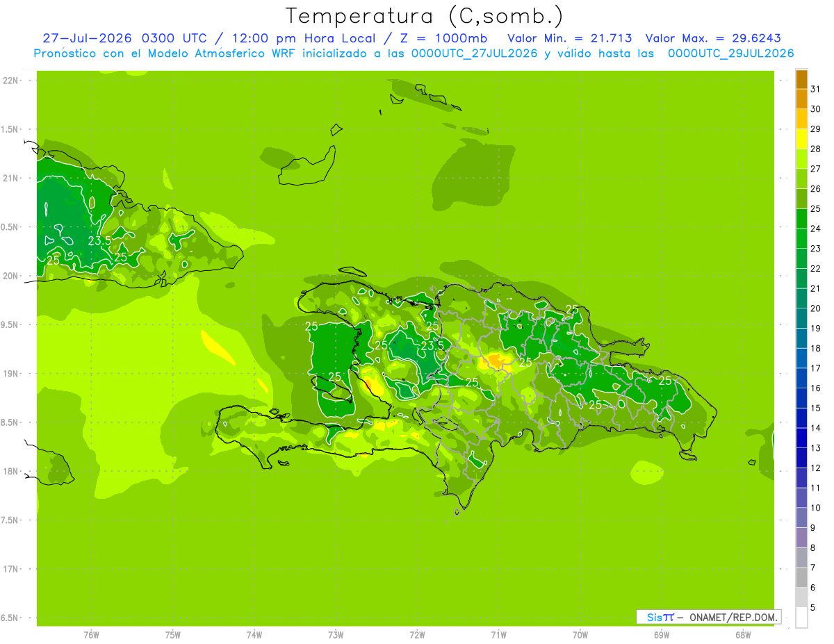Pick the legend swatch between 29 and 30
Screen dimensions: 834x644
801,119
